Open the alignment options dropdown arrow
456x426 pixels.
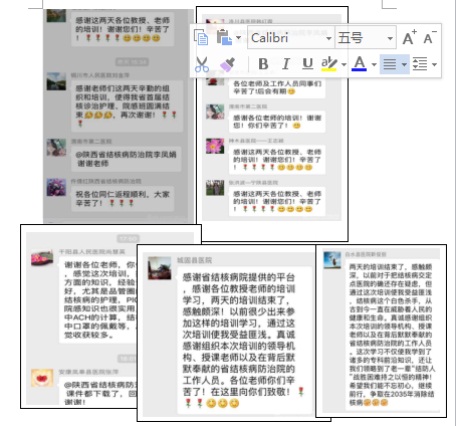(404, 64)
